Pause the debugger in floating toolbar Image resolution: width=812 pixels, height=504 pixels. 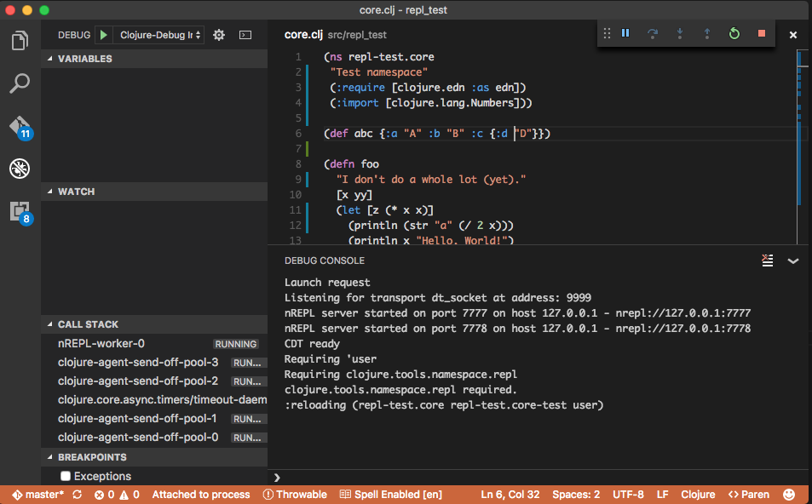(625, 34)
